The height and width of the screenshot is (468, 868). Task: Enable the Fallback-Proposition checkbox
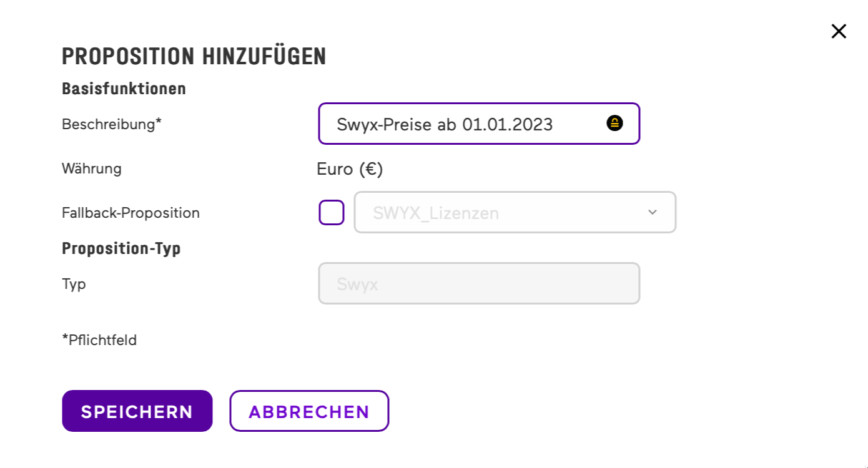tap(332, 212)
